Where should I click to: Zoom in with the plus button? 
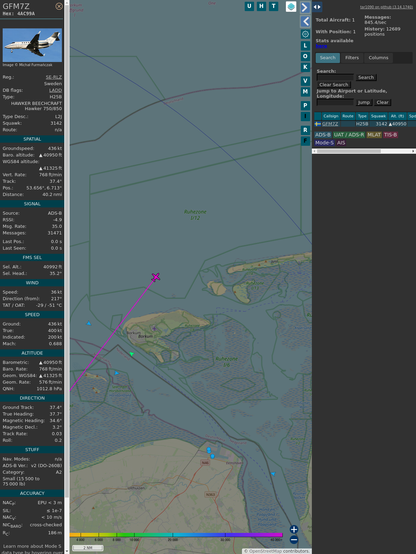pyautogui.click(x=294, y=529)
